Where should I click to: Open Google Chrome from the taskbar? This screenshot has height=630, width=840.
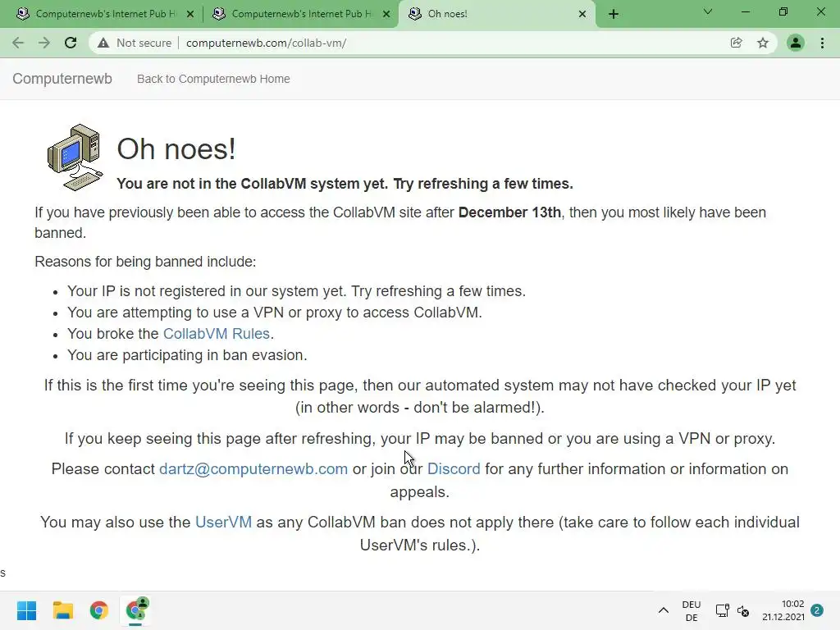point(99,610)
